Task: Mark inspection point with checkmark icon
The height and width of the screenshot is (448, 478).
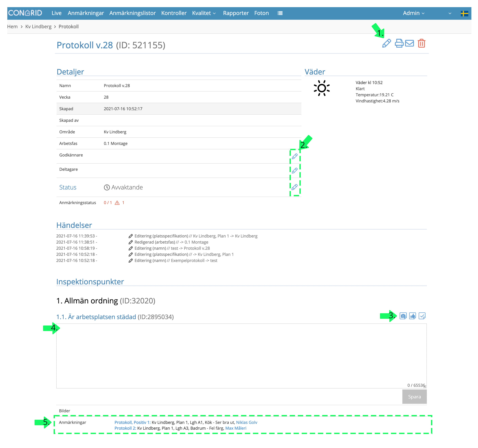Action: pyautogui.click(x=422, y=316)
